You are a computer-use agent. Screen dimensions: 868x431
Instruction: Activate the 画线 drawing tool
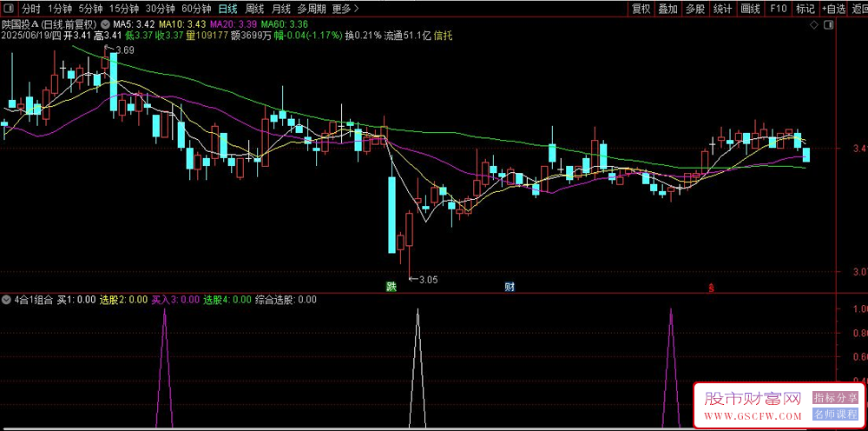coord(750,9)
